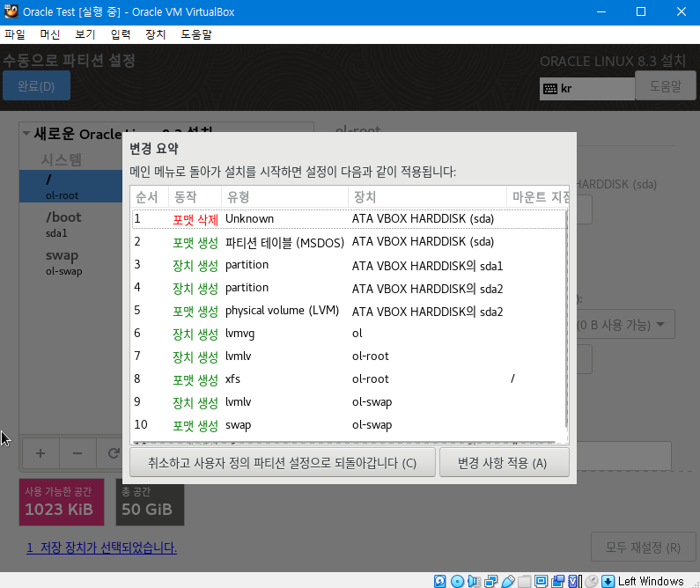Click the display settings status icon
Viewport: 700px width, 588px height.
coord(542,581)
